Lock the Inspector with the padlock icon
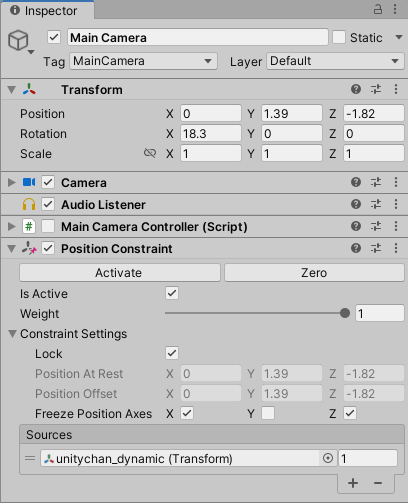The height and width of the screenshot is (503, 408). point(378,9)
